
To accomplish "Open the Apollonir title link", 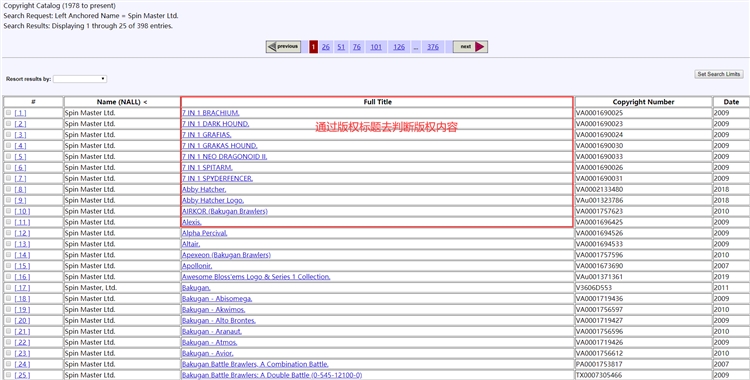I will 197,266.
